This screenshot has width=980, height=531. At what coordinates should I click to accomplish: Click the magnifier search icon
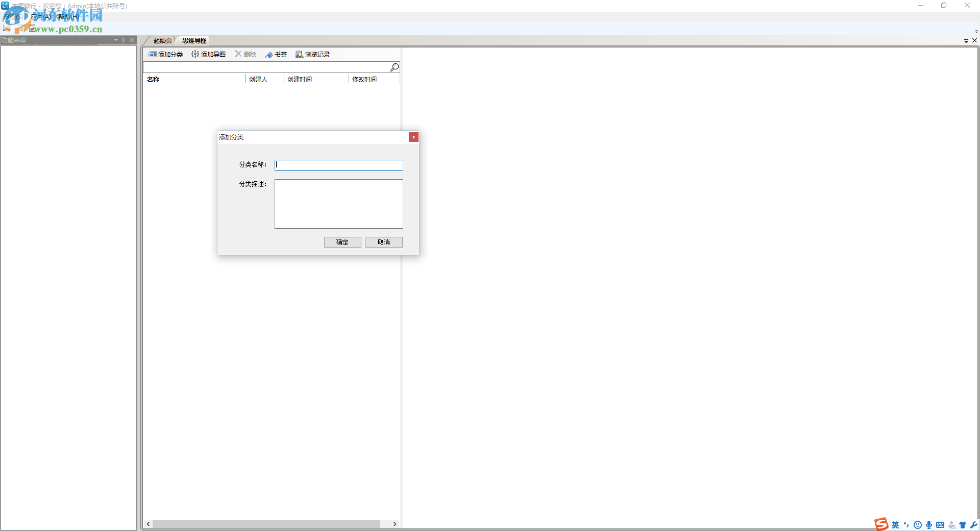click(395, 67)
